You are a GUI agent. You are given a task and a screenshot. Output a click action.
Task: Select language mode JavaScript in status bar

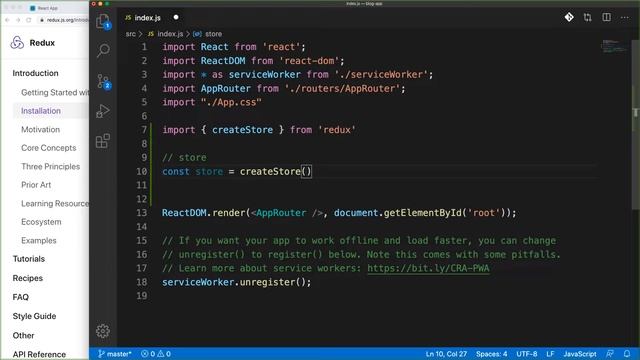click(580, 354)
